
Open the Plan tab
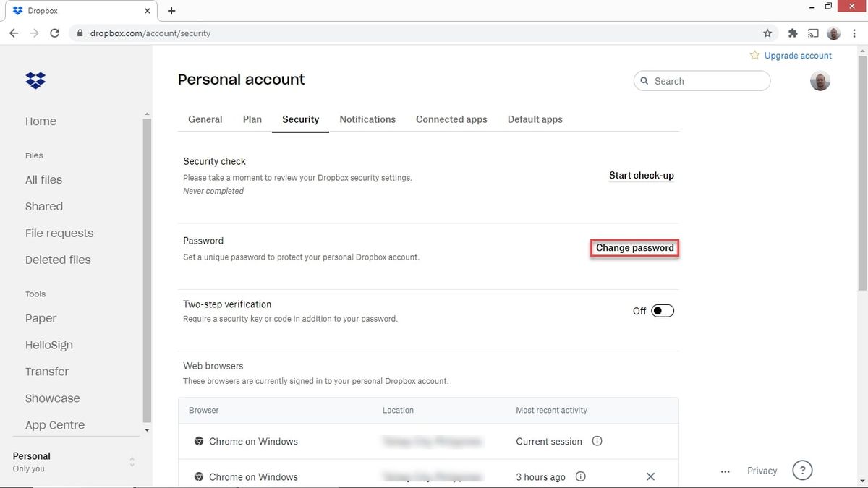click(x=252, y=119)
